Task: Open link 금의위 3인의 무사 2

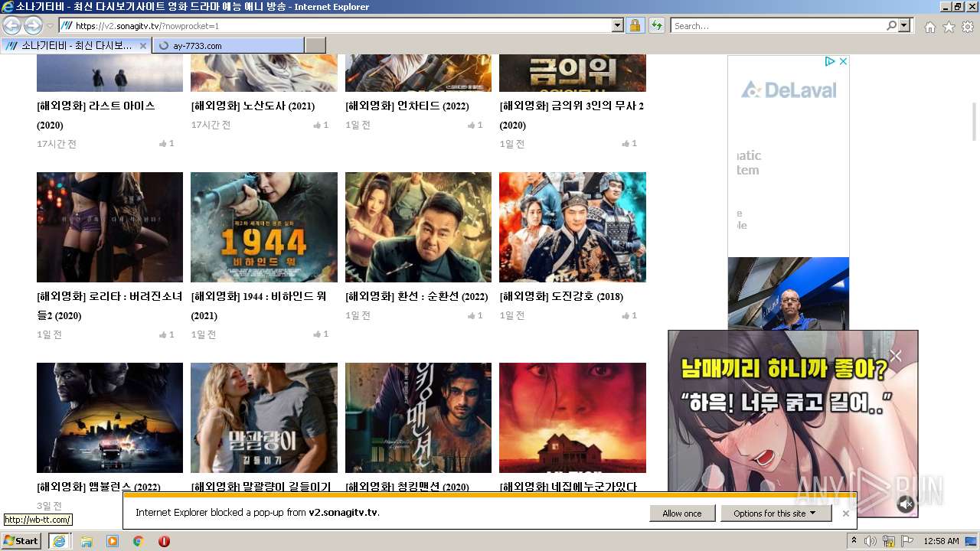Action: pyautogui.click(x=572, y=115)
